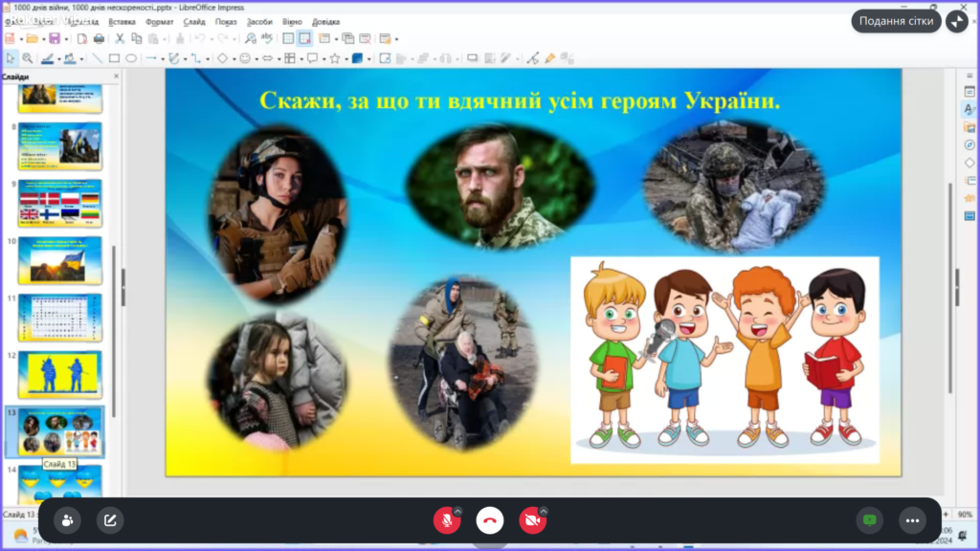Select slide 10 thumbnail with flag

59,260
